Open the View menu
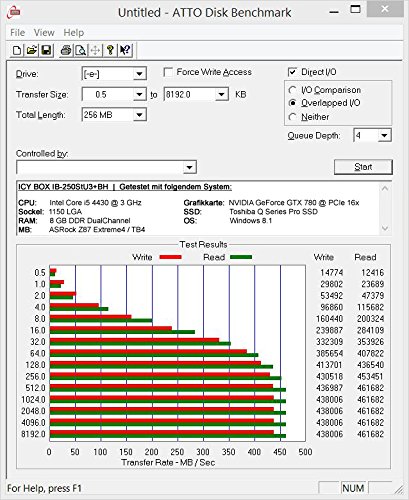Screen dimensions: 409x500 coord(44,33)
